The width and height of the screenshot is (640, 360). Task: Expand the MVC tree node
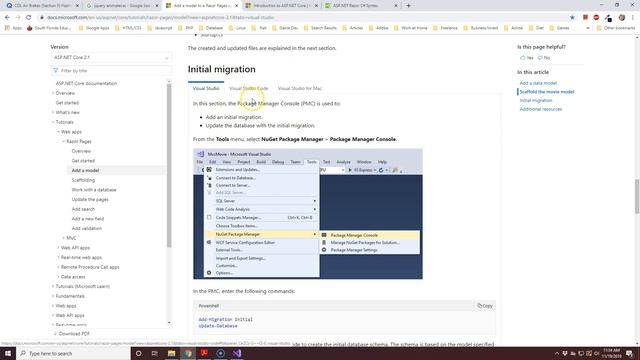[64, 238]
